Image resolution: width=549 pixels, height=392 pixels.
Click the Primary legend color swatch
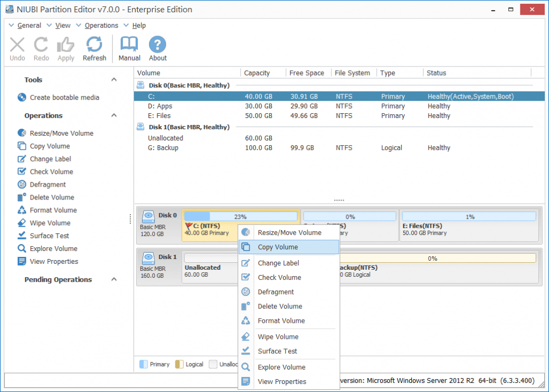coord(143,364)
